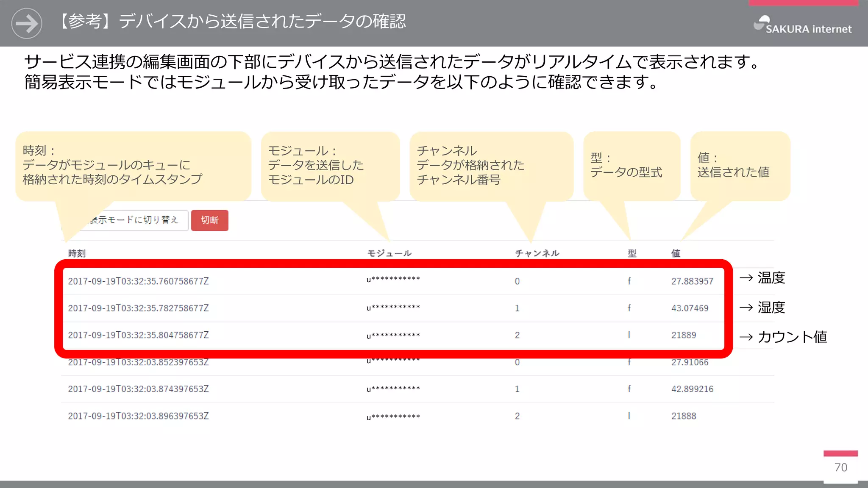
Task: Click the slide title 【参考】デバイスから送信されたデータの確認
Action: pyautogui.click(x=231, y=21)
